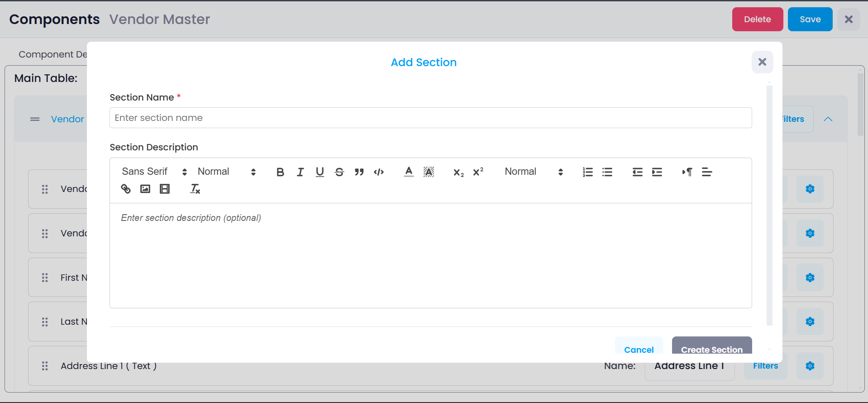This screenshot has height=403, width=868.
Task: Toggle italic text formatting
Action: pyautogui.click(x=300, y=172)
